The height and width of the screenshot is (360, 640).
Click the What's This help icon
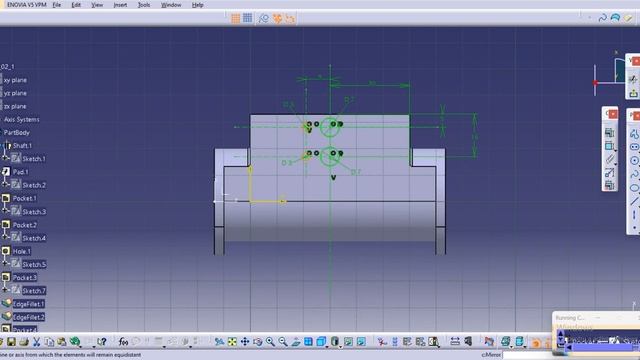tap(101, 342)
